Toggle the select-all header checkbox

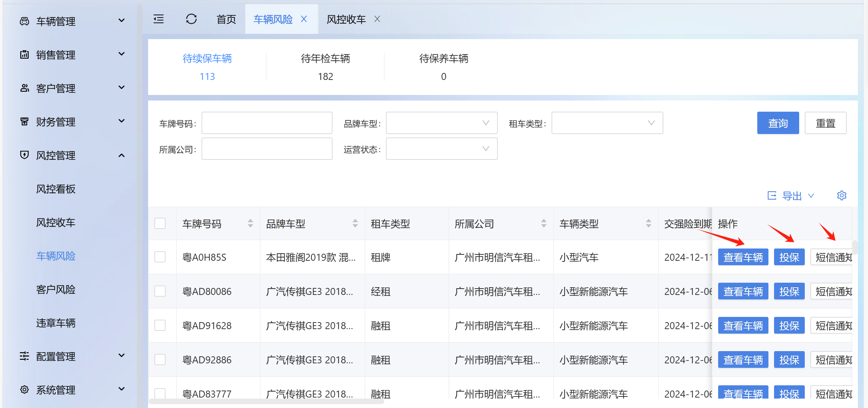coord(160,223)
